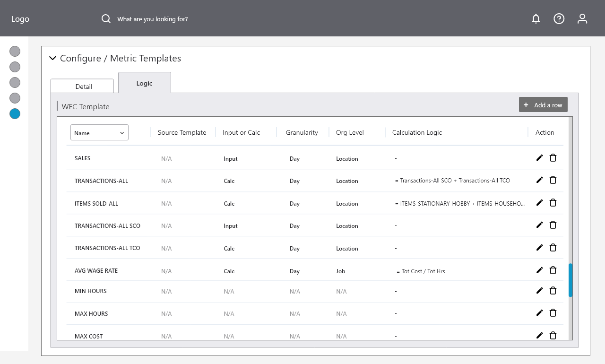
Task: Delete the MAX COST row
Action: (553, 336)
